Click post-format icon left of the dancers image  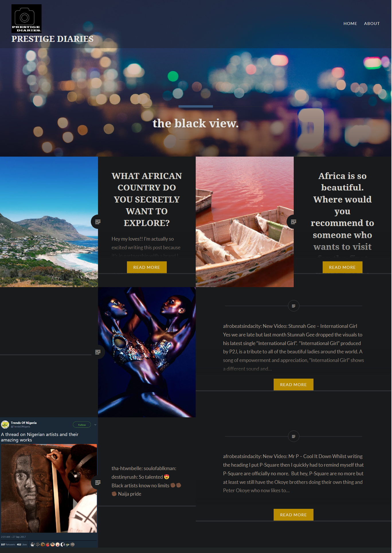coord(98,352)
